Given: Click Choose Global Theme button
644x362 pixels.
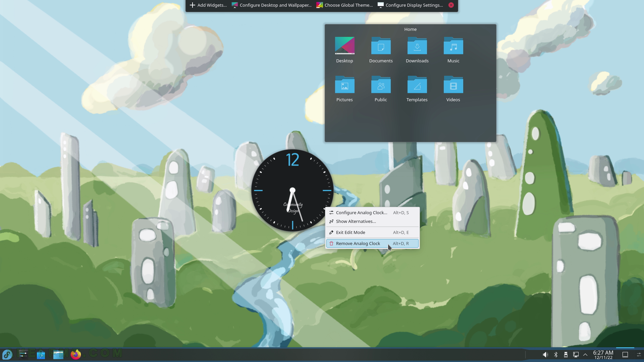Looking at the screenshot, I should tap(344, 5).
